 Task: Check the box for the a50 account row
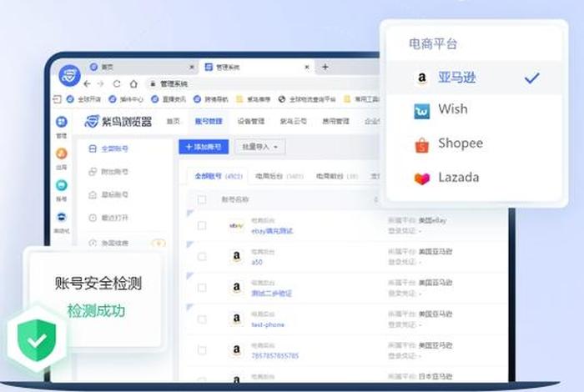point(201,256)
